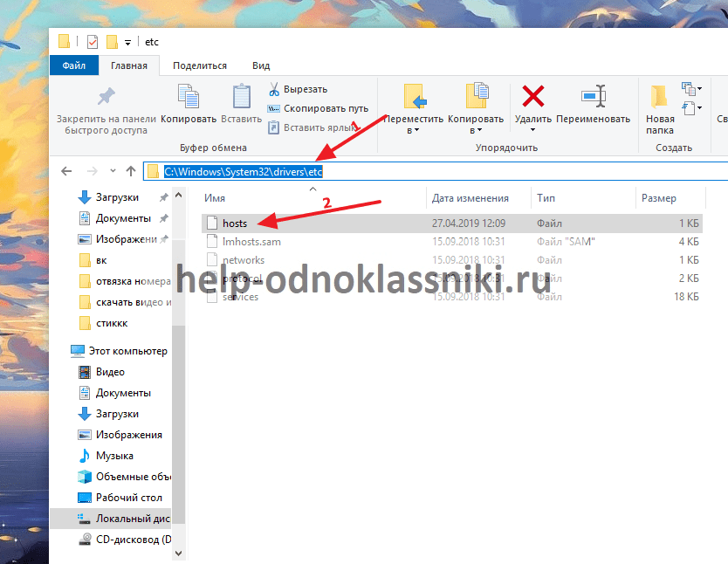Open the Delete (Удалить) dropdown arrow
Image resolution: width=728 pixels, height=564 pixels.
[x=533, y=130]
